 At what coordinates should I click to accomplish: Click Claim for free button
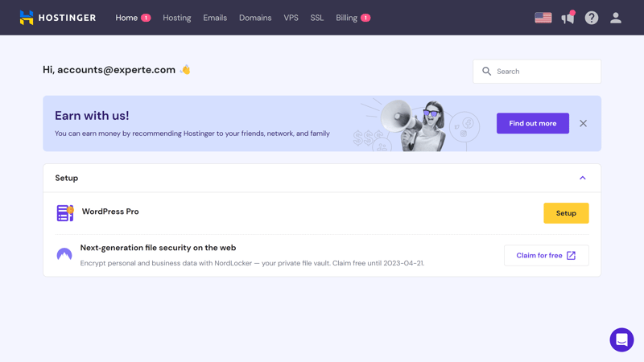point(547,255)
